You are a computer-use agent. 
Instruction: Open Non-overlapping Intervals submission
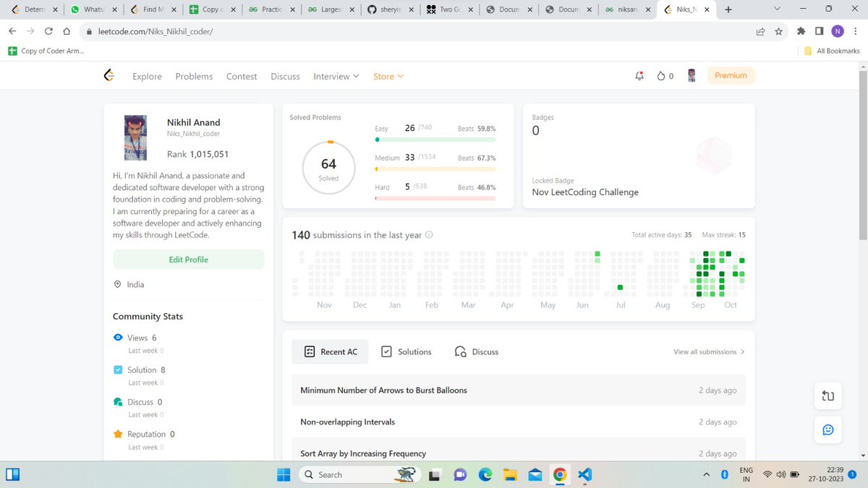[519, 421]
